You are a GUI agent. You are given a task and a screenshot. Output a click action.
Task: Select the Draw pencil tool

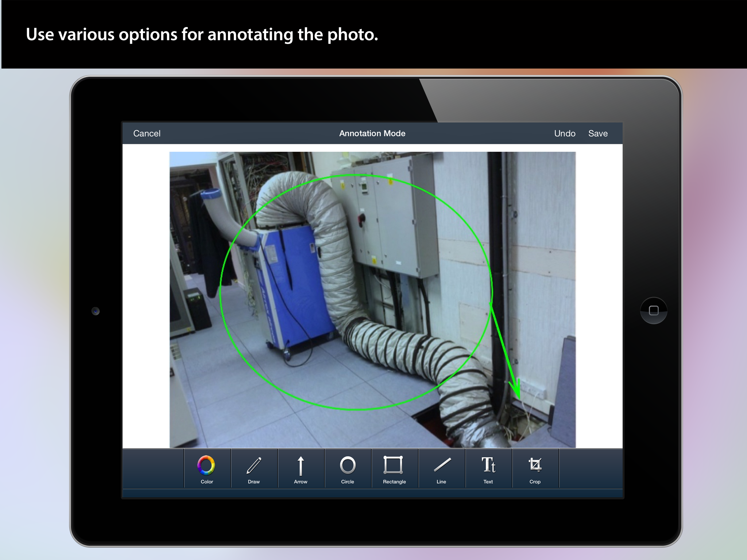coord(254,469)
